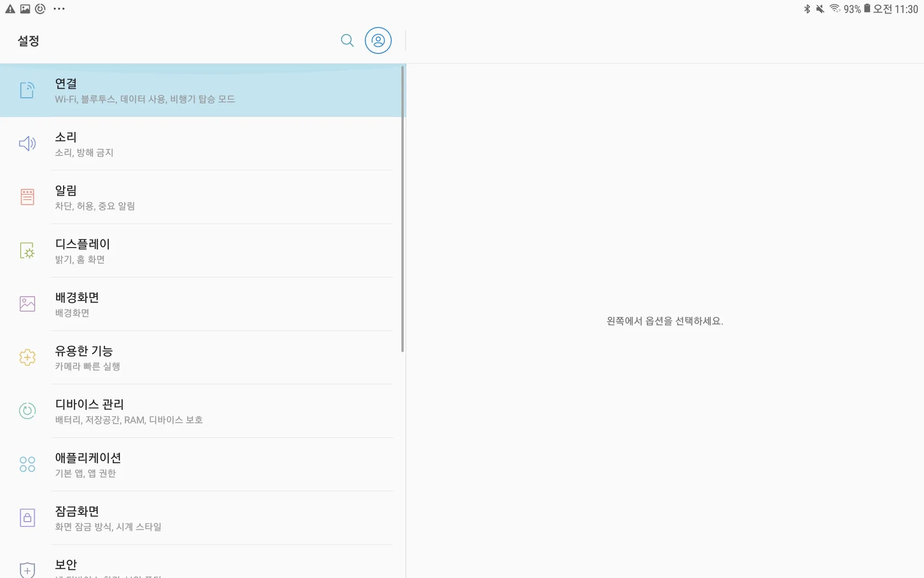Click the 배경화면 wallpaper icon
Viewport: 924px width, 578px height.
coord(27,304)
